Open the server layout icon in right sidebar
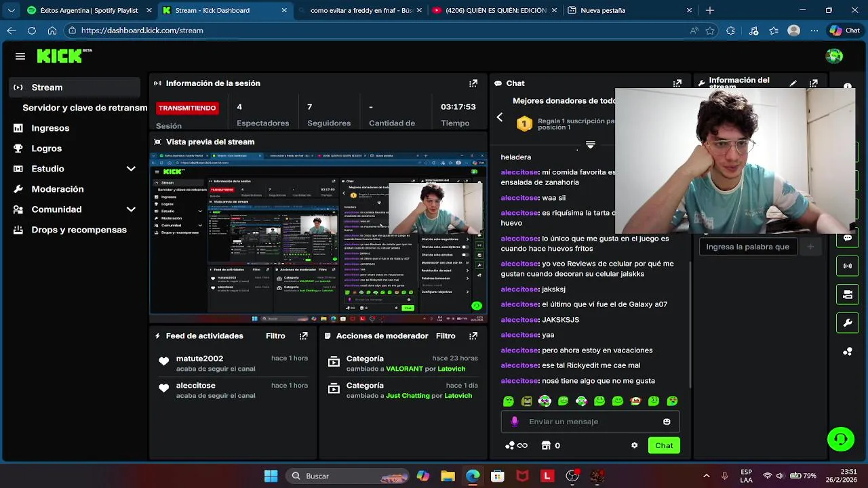Screen dimensions: 868x488 click(848, 294)
